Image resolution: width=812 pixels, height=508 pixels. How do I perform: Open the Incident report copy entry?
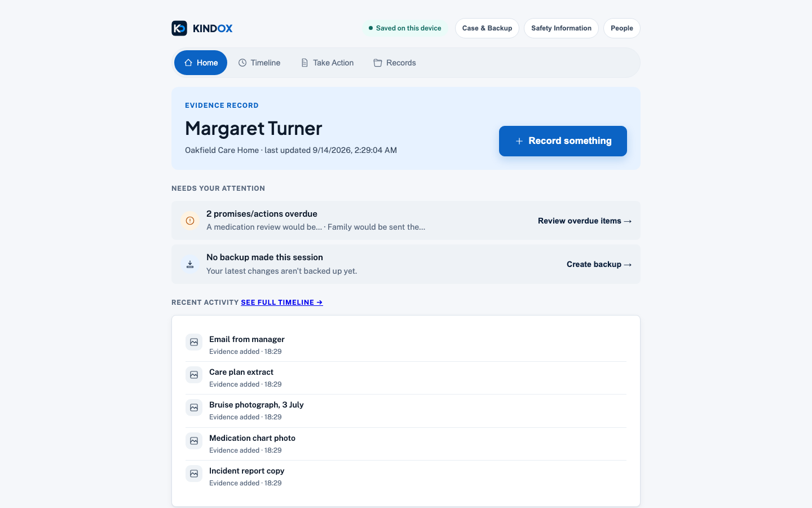406,476
